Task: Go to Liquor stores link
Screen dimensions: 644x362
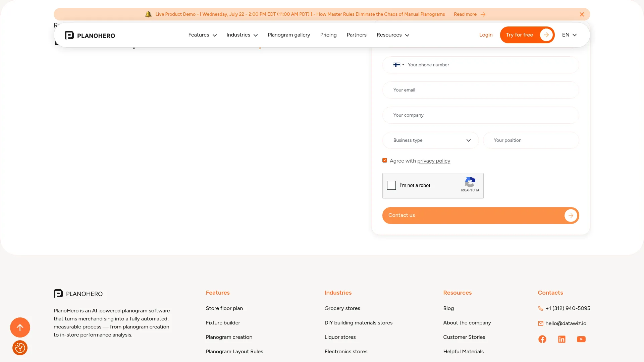Action: pos(340,337)
